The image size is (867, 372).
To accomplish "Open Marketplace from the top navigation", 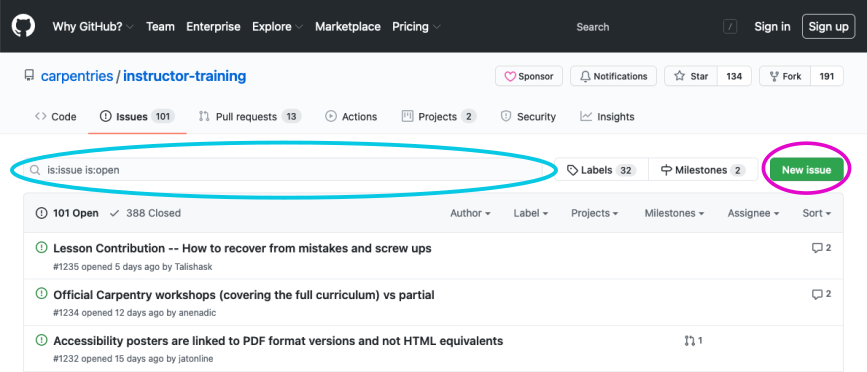I will 348,27.
